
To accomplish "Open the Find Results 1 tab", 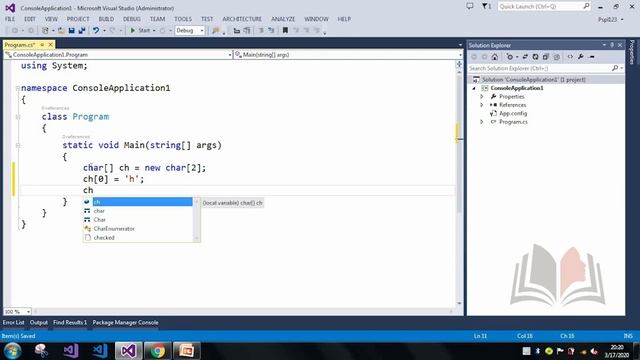I will coord(70,322).
